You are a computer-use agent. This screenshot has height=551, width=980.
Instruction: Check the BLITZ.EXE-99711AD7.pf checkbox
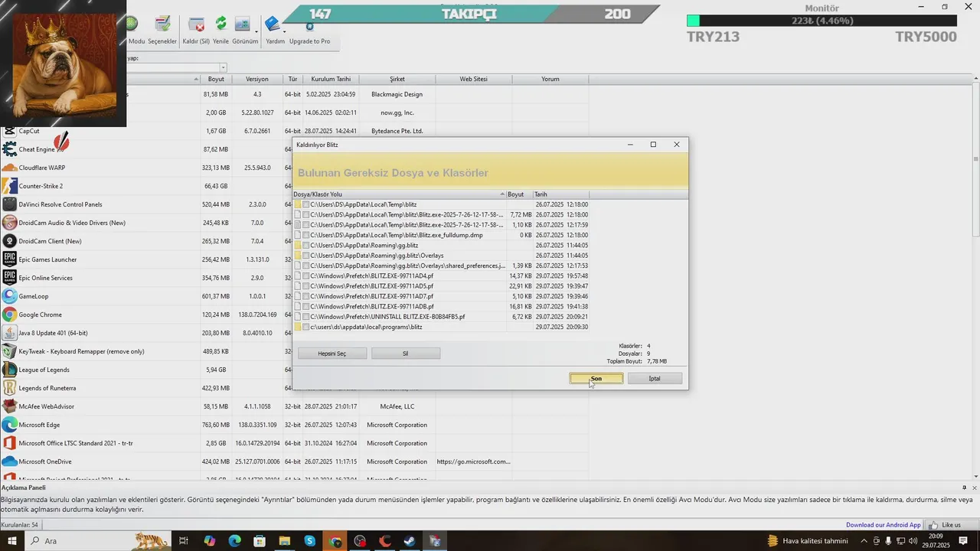coord(306,296)
